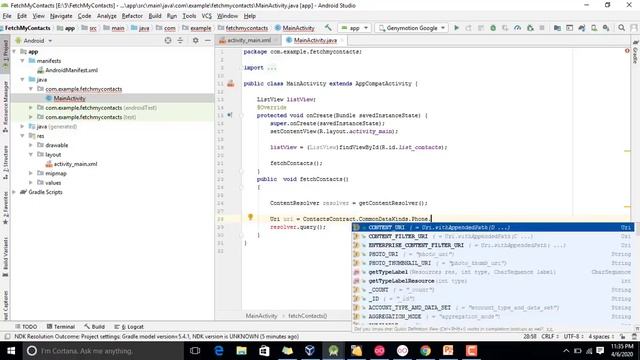
Task: Open Resource Manager side tab
Action: click(x=5, y=107)
